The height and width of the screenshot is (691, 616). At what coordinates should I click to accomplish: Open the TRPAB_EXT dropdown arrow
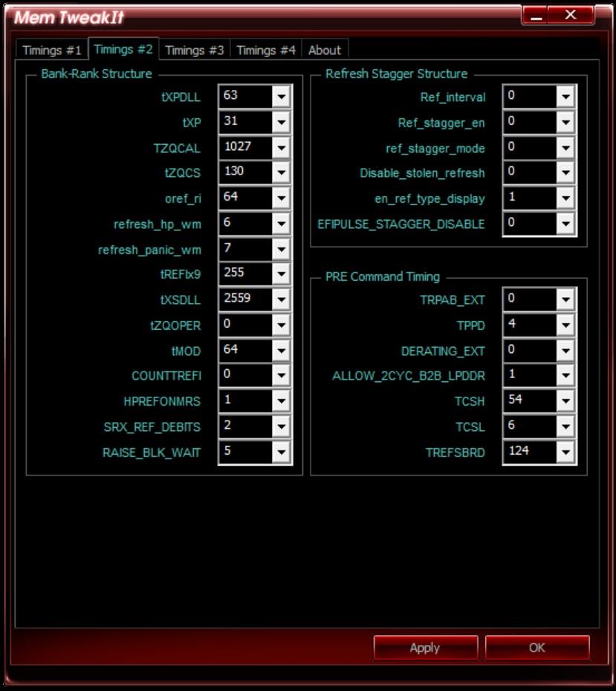click(x=565, y=299)
